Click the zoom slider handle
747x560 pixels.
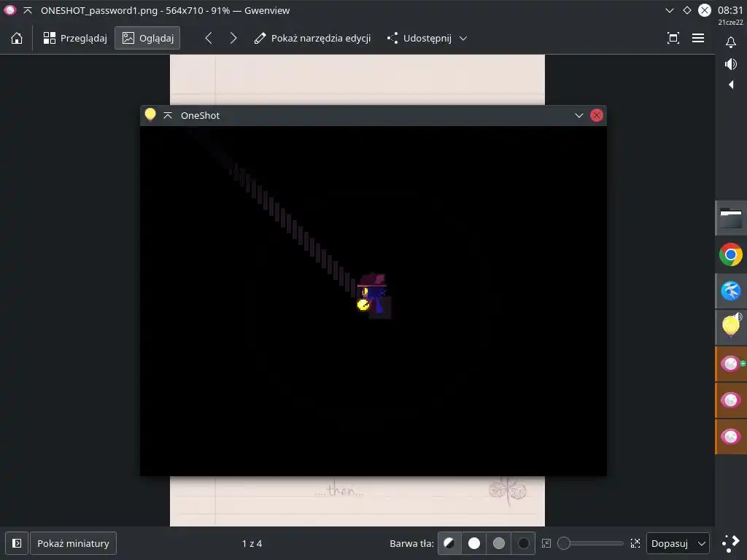click(x=564, y=543)
